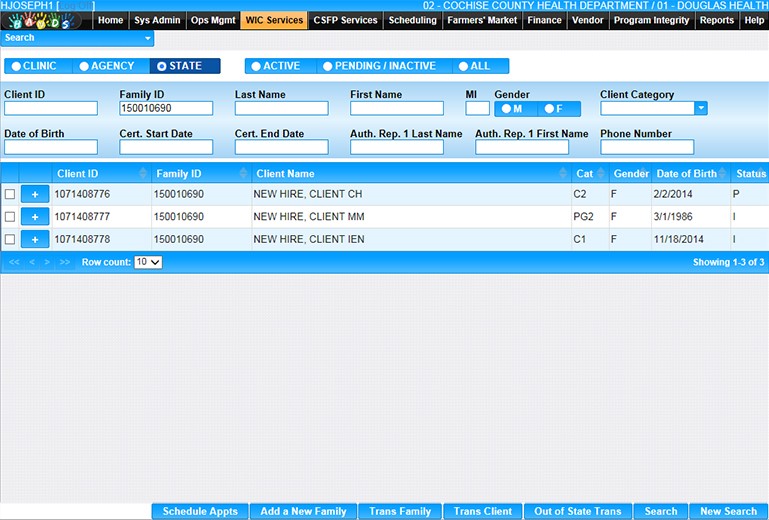Go to the Farmers' Market menu
Screen dimensions: 769x520
click(482, 20)
